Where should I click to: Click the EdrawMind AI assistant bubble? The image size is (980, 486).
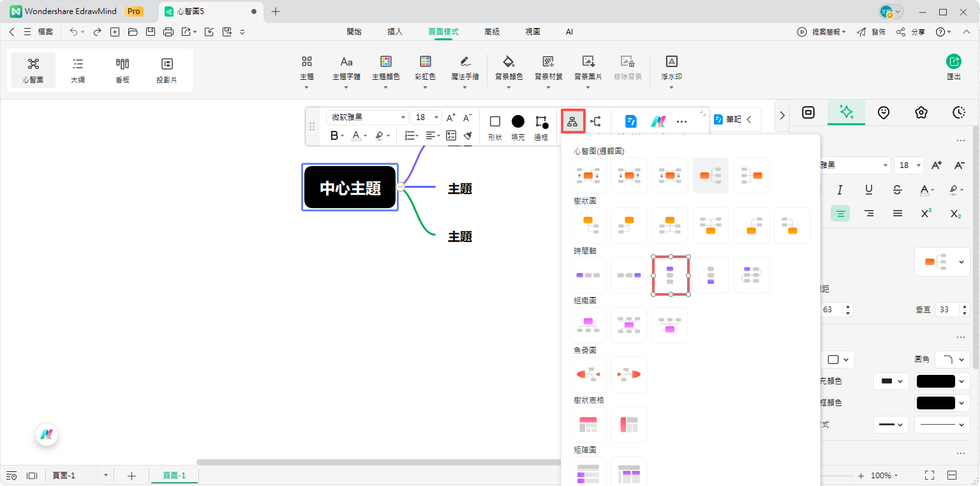[x=47, y=434]
